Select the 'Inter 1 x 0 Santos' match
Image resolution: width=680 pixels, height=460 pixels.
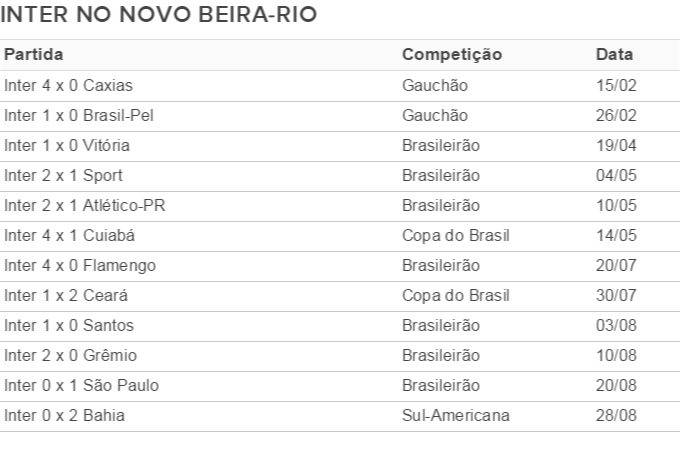click(69, 325)
